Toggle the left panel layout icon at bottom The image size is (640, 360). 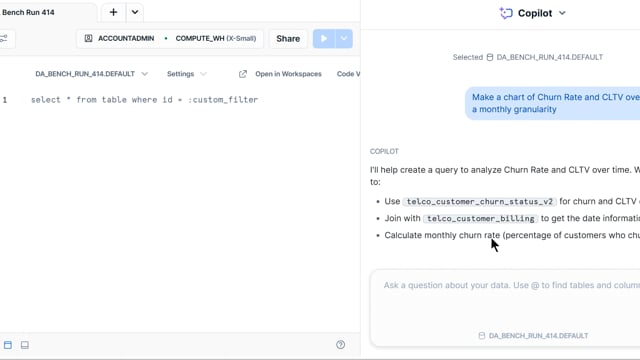pos(8,345)
